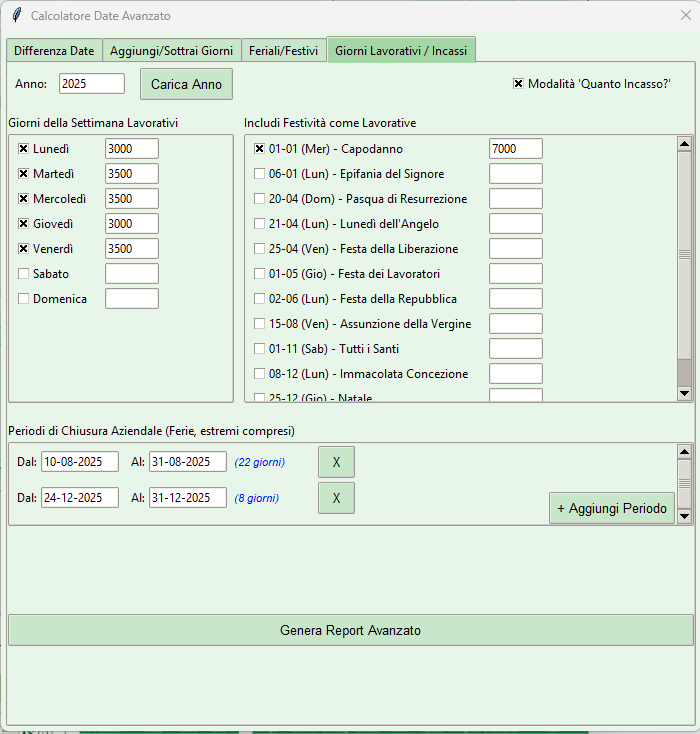Disable Modalità 'Quanto Incasso?' checkbox

[518, 84]
